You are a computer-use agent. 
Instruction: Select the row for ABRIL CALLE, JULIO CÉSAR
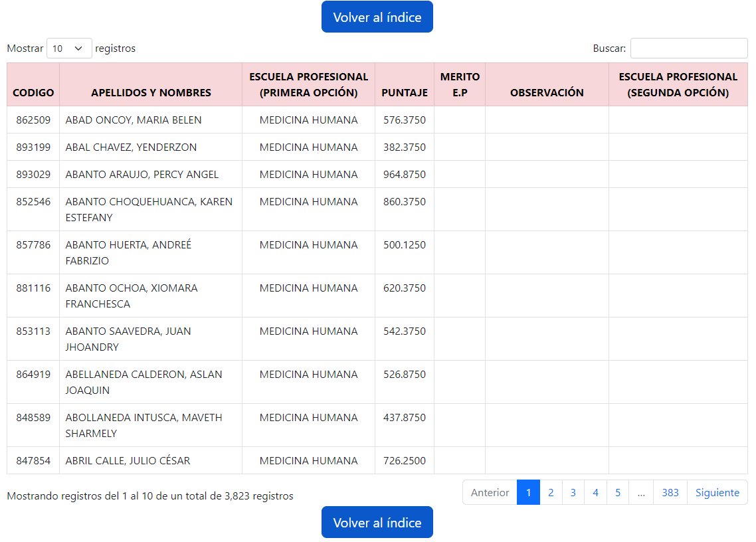pyautogui.click(x=128, y=460)
